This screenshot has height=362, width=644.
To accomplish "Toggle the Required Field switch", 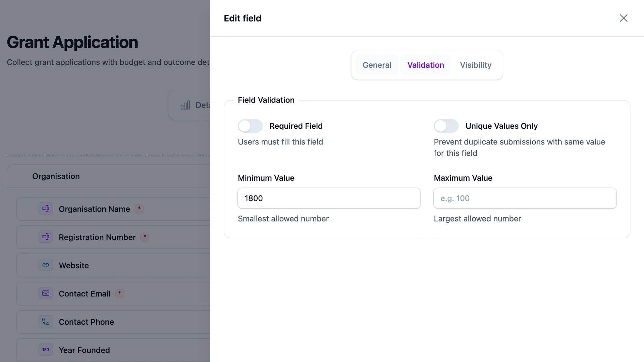I will [250, 126].
